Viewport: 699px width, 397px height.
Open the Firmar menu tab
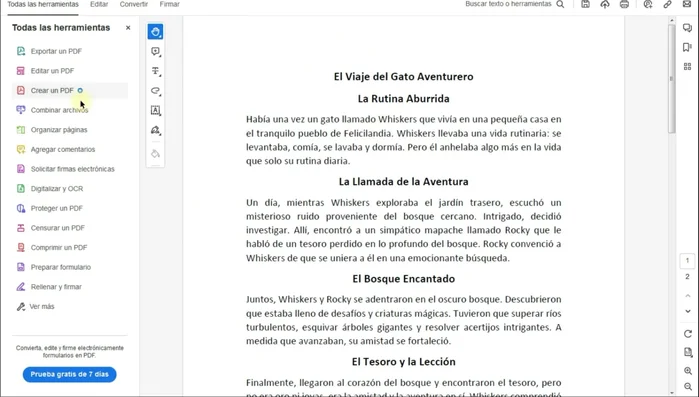(169, 4)
